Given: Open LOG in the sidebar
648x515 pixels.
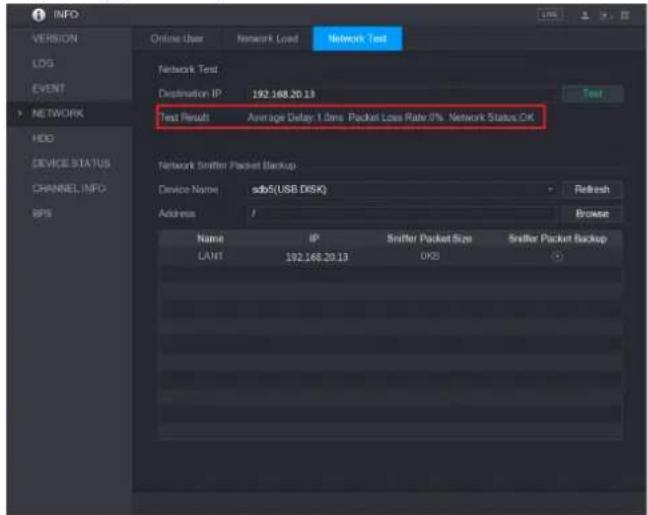Looking at the screenshot, I should click(43, 64).
